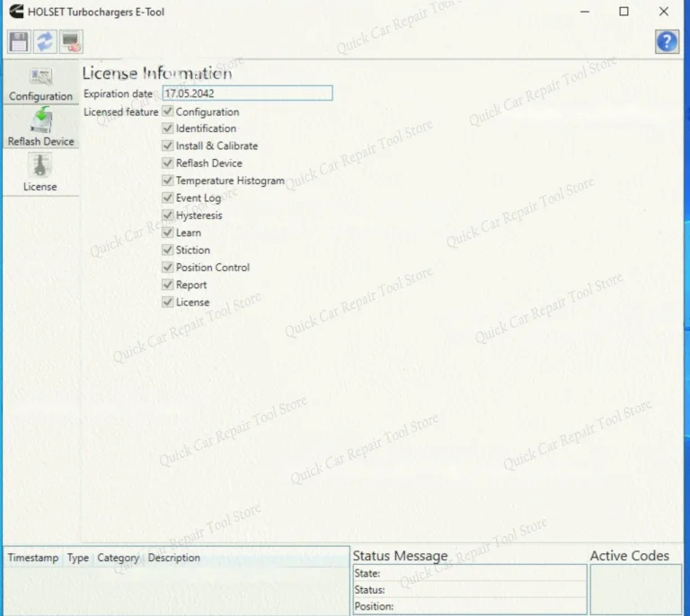This screenshot has width=690, height=616.
Task: Minimize the E-Tool window
Action: click(x=584, y=12)
